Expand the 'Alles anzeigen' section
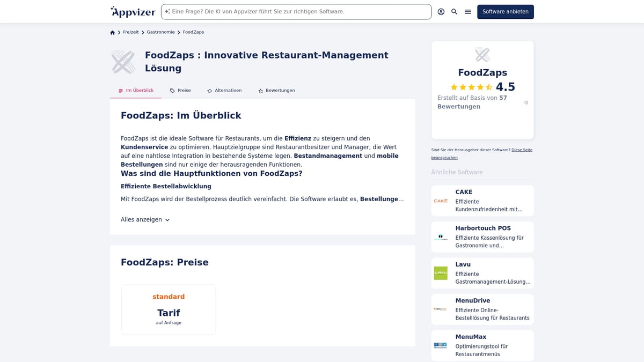 (x=145, y=219)
